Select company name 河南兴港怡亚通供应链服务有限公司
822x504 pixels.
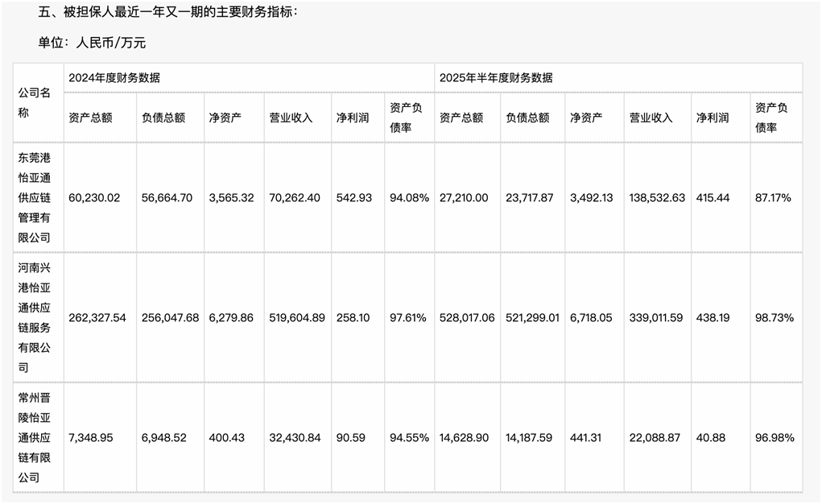[x=35, y=317]
